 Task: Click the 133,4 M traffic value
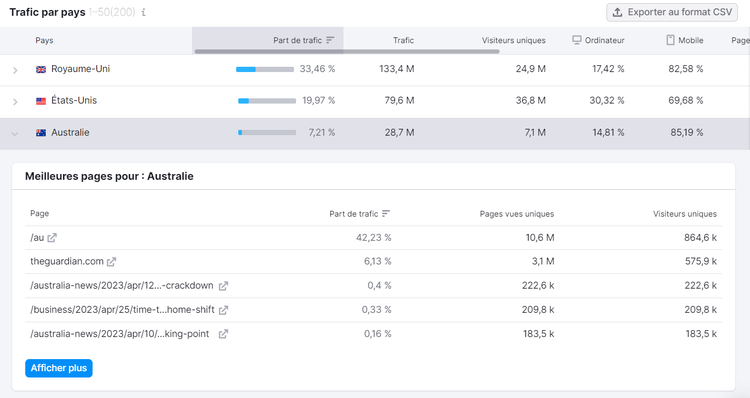point(397,69)
